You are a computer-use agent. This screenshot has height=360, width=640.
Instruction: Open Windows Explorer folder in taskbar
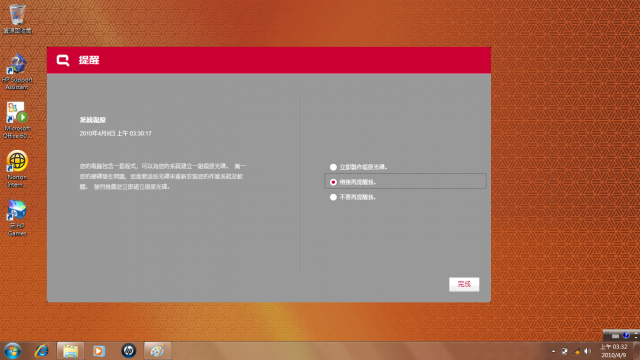[70, 351]
